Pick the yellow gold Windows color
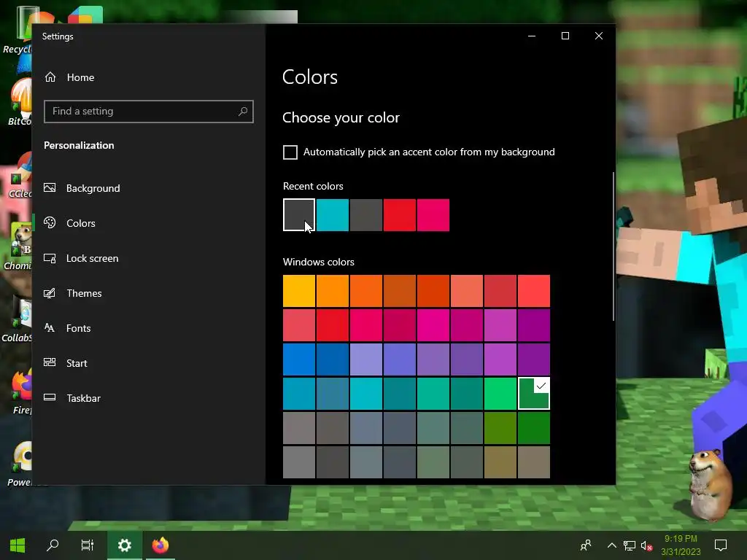Image resolution: width=747 pixels, height=560 pixels. (x=299, y=290)
